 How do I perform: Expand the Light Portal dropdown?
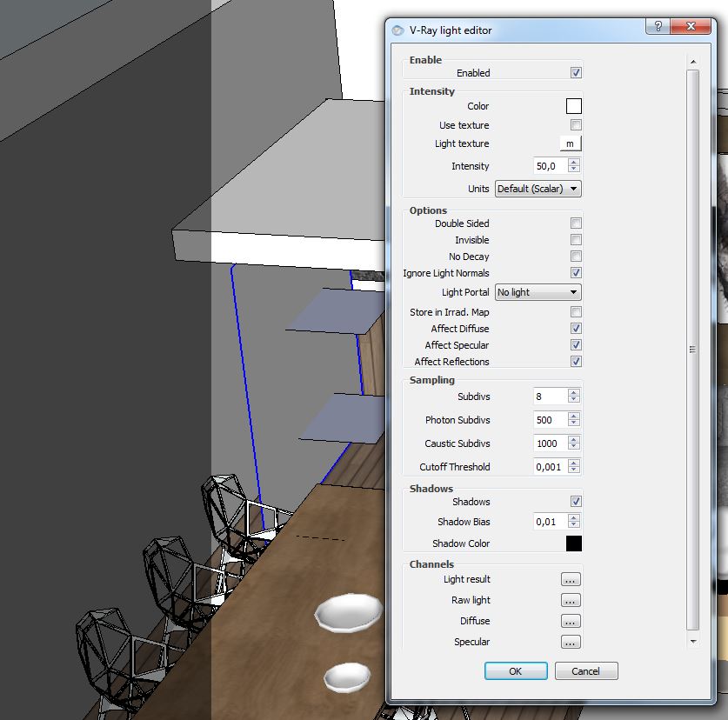[538, 292]
